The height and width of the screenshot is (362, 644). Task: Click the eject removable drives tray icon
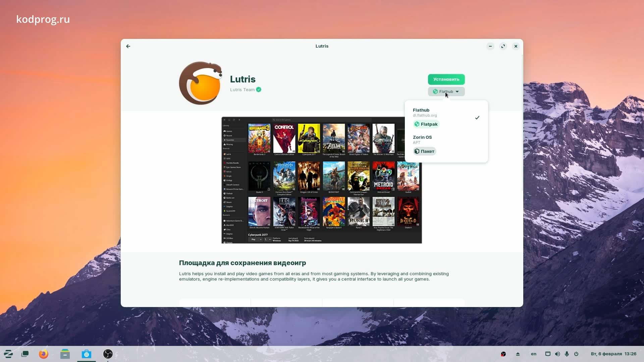click(518, 354)
